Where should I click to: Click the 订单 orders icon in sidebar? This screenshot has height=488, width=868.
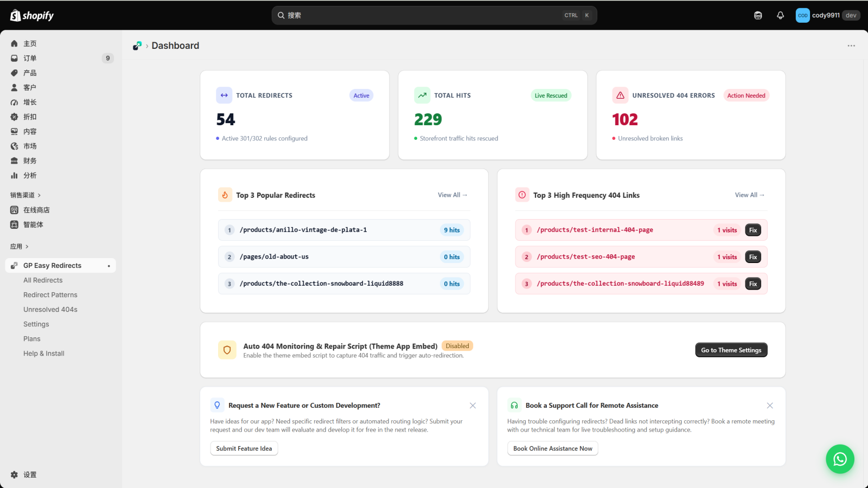pyautogui.click(x=15, y=58)
